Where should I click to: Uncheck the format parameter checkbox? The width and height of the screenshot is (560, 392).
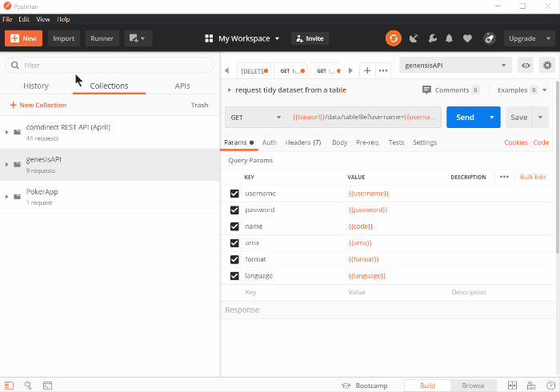click(234, 259)
